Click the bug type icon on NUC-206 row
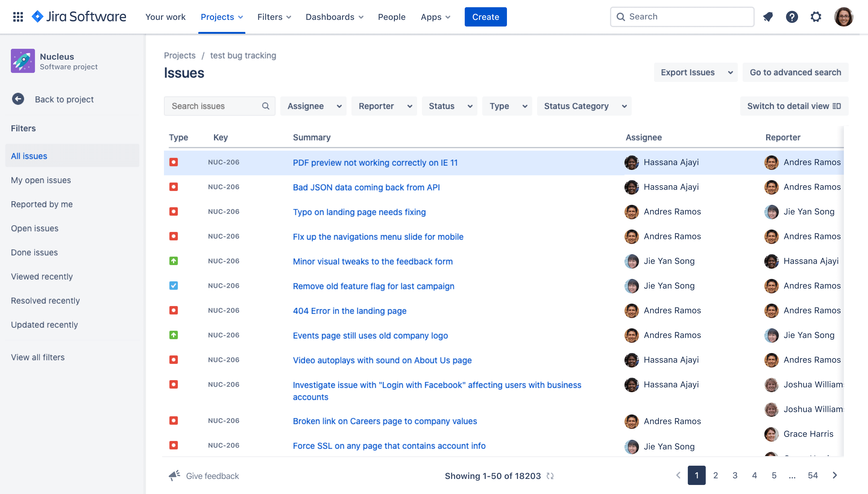 coord(174,161)
